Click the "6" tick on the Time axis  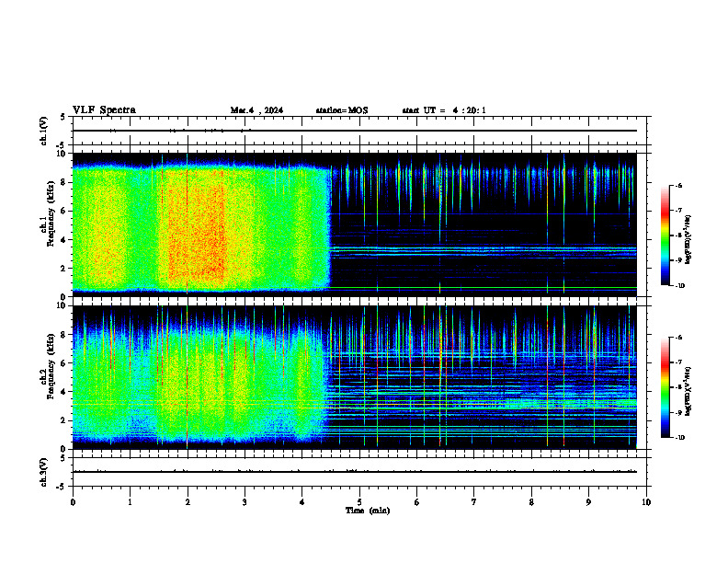(x=417, y=502)
